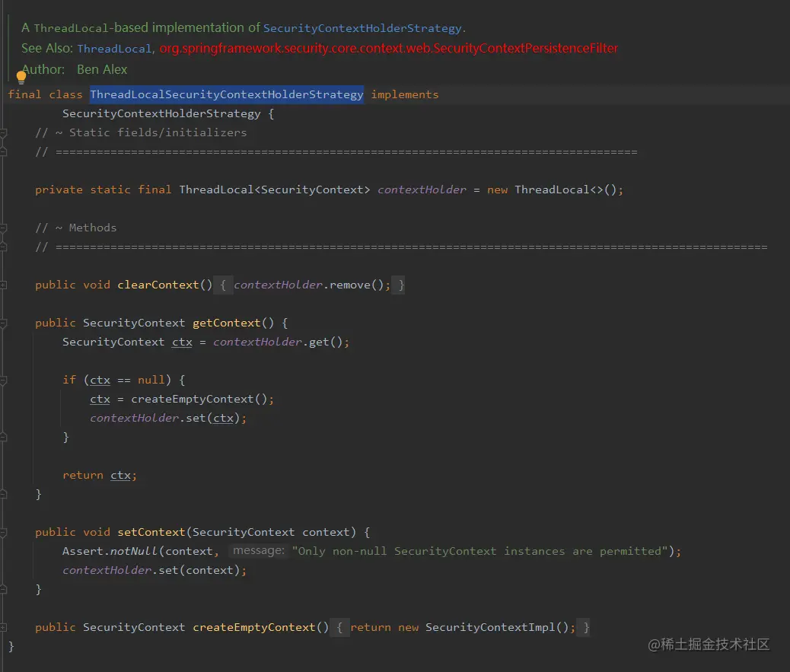Viewport: 790px width, 672px height.
Task: Click the 'return ctx;' statement
Action: (99, 475)
